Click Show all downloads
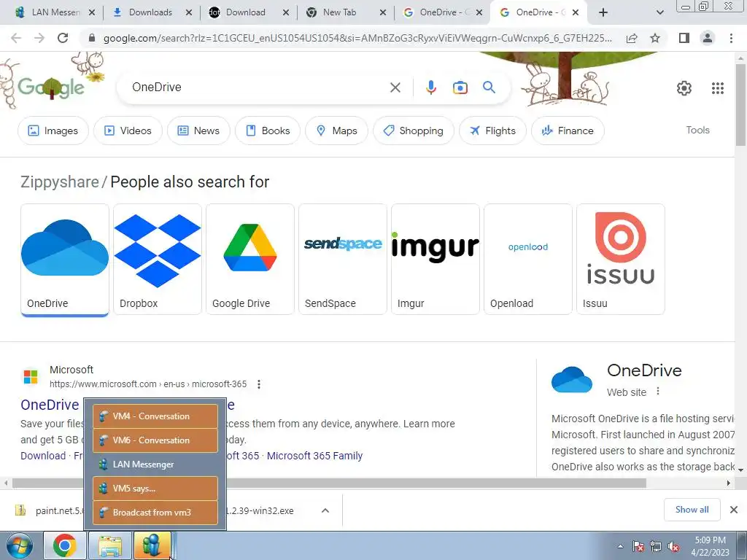 click(x=692, y=510)
